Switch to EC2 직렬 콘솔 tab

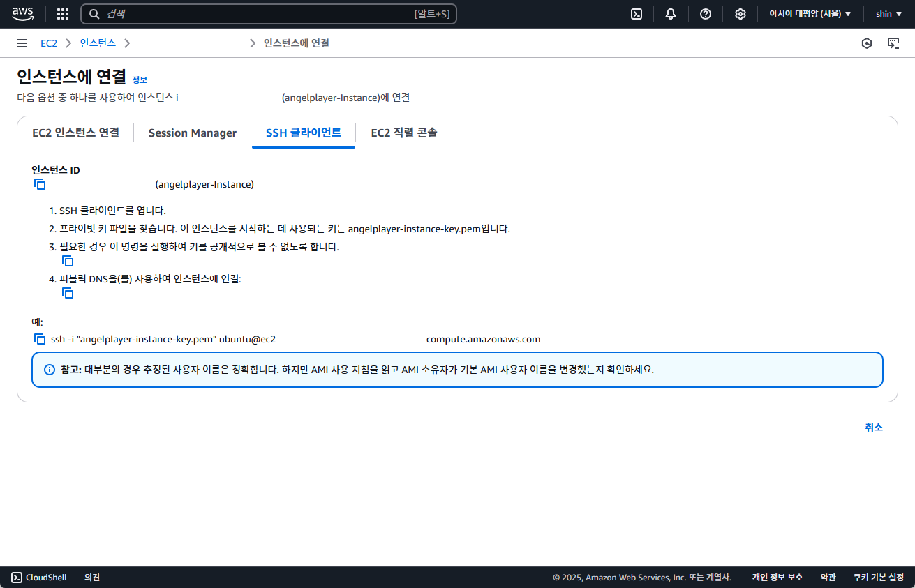[x=404, y=133]
